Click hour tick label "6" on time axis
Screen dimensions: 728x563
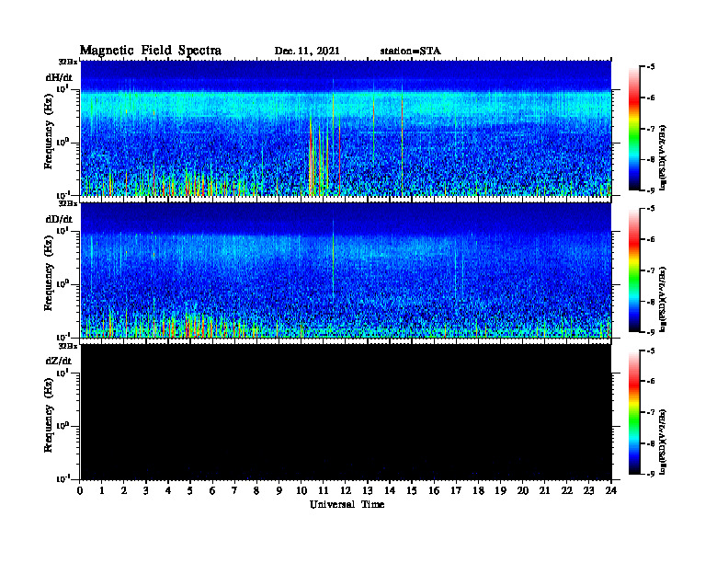point(212,491)
